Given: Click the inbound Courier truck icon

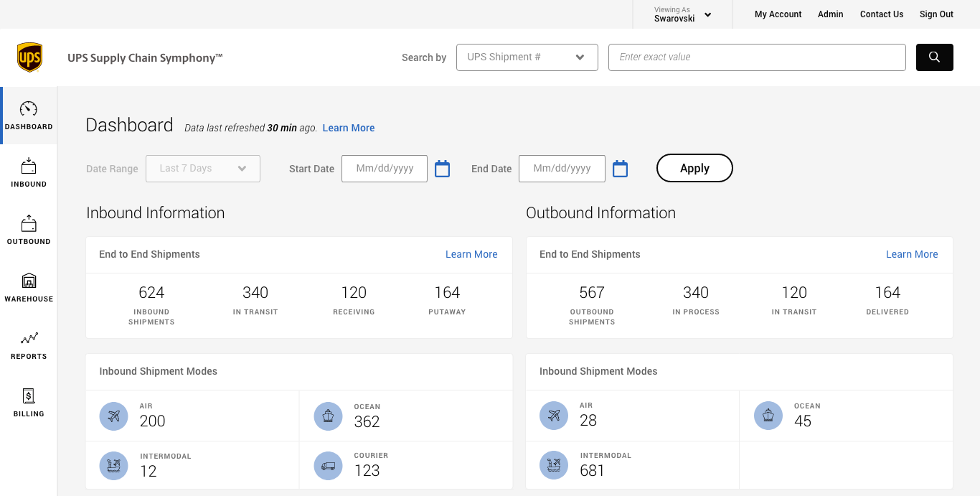Looking at the screenshot, I should [x=328, y=466].
